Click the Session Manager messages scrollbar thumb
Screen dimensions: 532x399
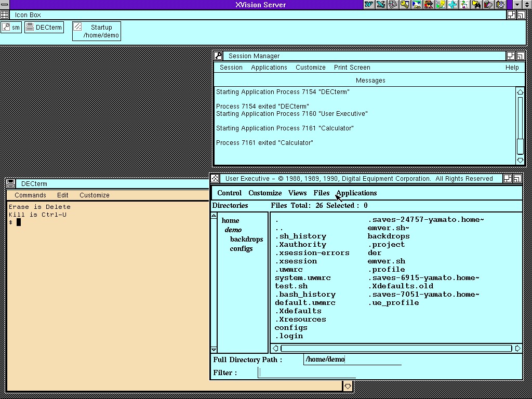520,146
